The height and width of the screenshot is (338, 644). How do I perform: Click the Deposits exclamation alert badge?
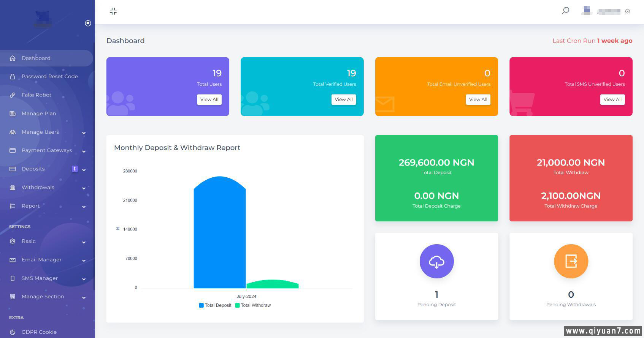[x=75, y=169]
